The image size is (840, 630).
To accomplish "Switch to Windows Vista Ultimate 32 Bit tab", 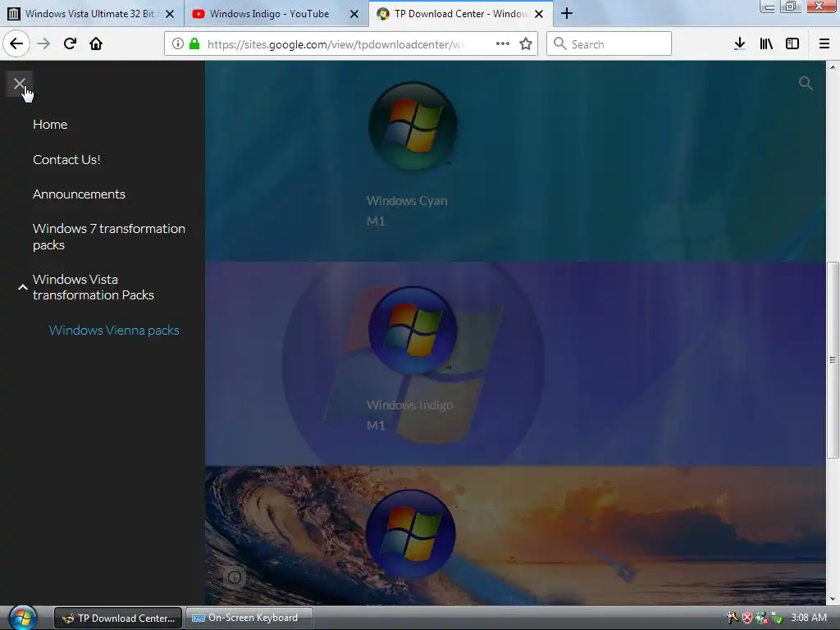I will click(x=91, y=14).
